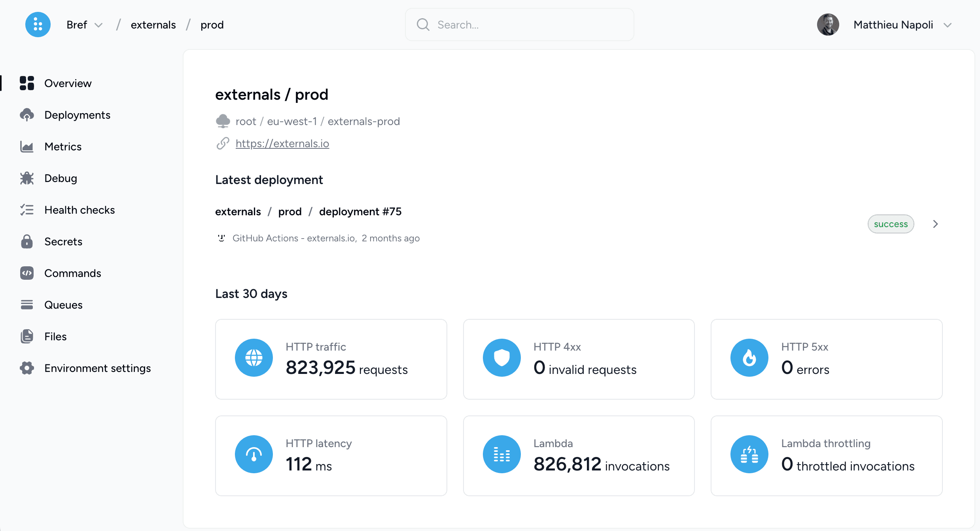Viewport: 980px width, 531px height.
Task: Open the HTTP traffic 823,925 requests card
Action: [331, 359]
